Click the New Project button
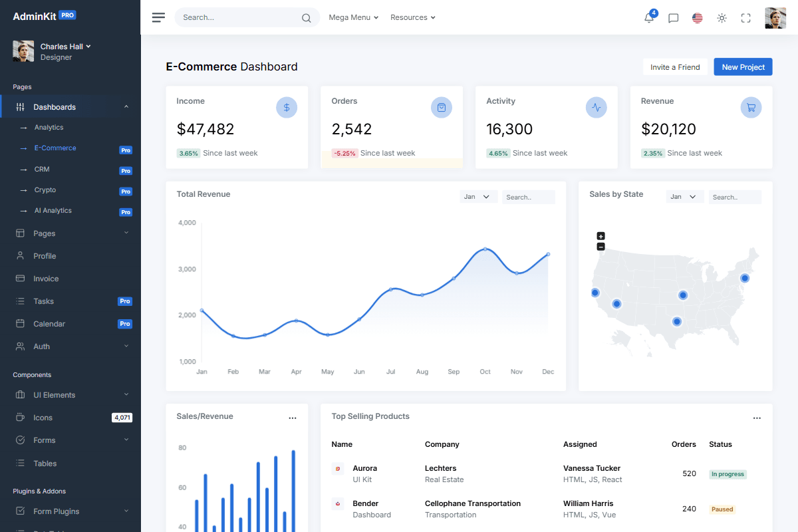The height and width of the screenshot is (532, 798). (x=743, y=66)
